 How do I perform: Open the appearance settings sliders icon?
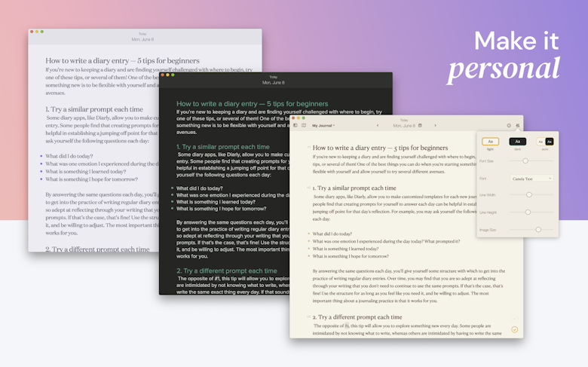517,126
